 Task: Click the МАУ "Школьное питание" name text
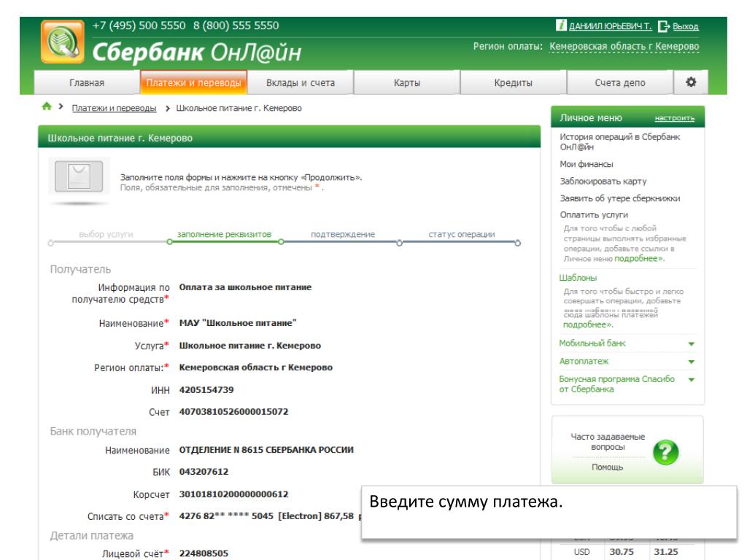tap(238, 323)
